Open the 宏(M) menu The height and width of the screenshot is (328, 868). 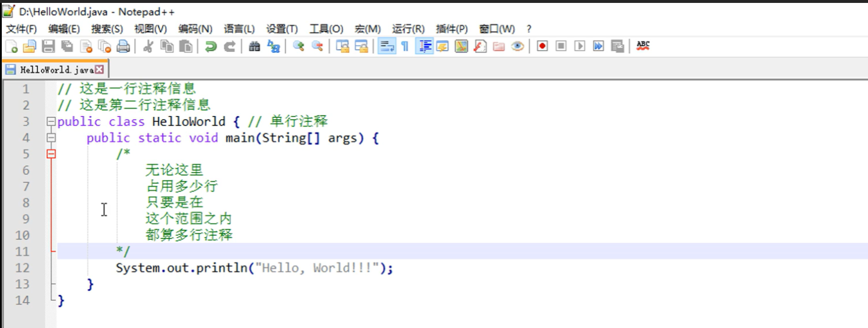(368, 29)
